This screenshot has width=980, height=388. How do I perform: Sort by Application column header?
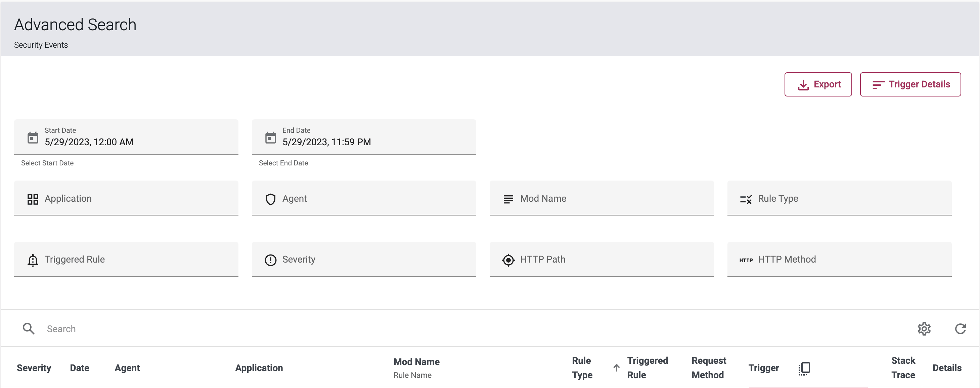point(259,368)
